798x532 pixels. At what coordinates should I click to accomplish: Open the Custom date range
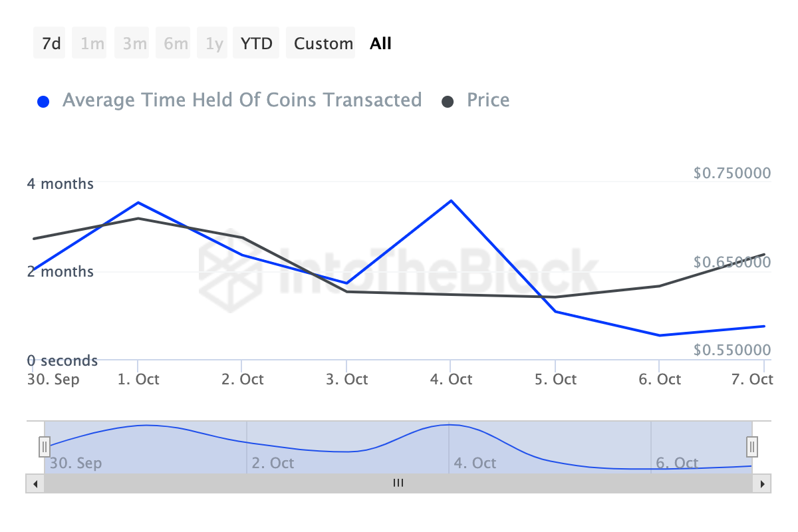tap(323, 44)
